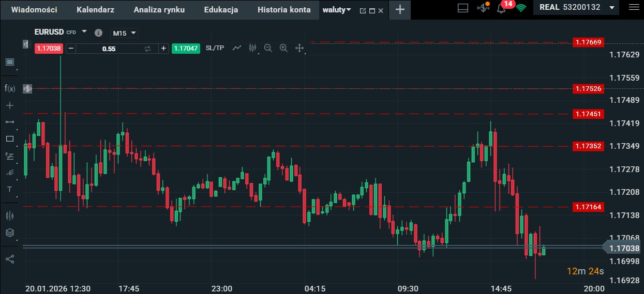Switch to the Kalendarz tab
644x294 pixels.
click(95, 10)
